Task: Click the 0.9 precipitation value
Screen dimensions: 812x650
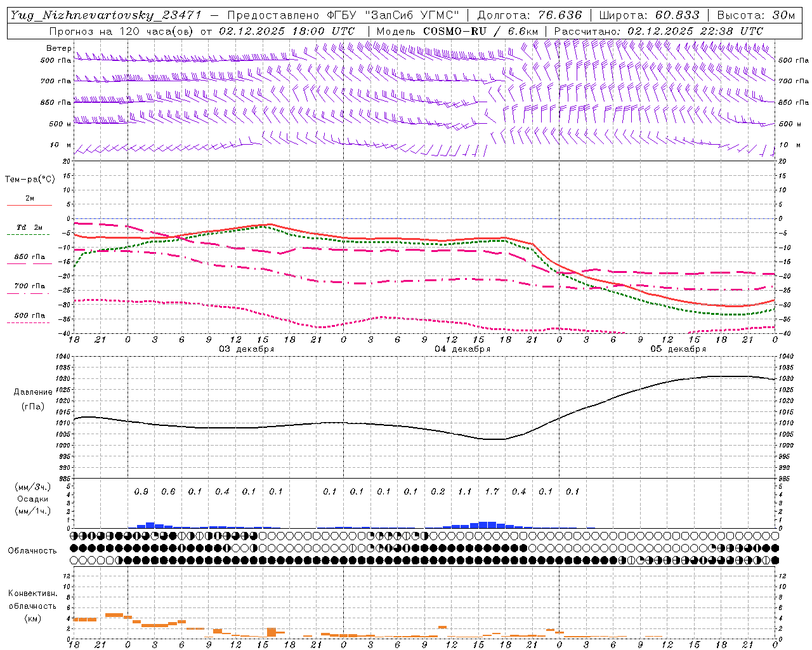Action: pos(141,491)
